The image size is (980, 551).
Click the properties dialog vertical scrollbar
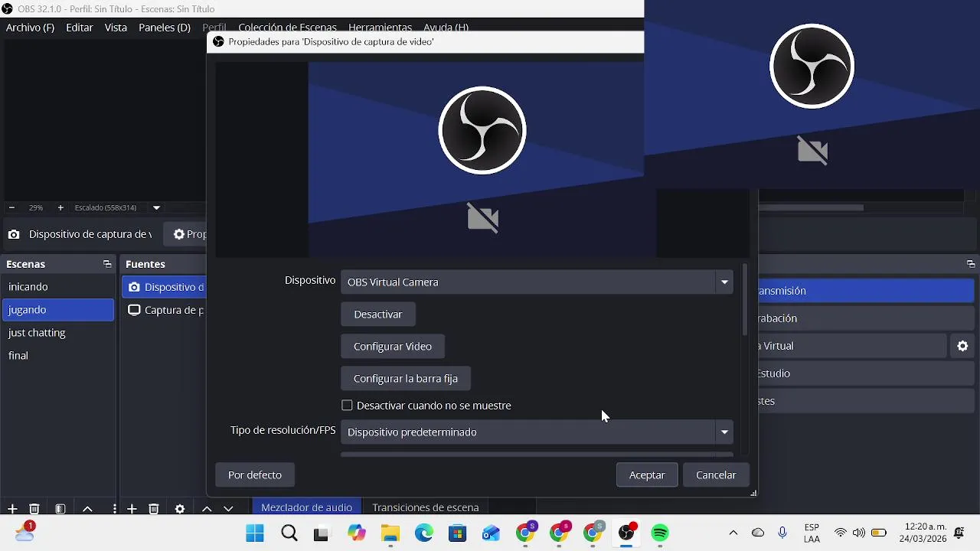point(744,301)
